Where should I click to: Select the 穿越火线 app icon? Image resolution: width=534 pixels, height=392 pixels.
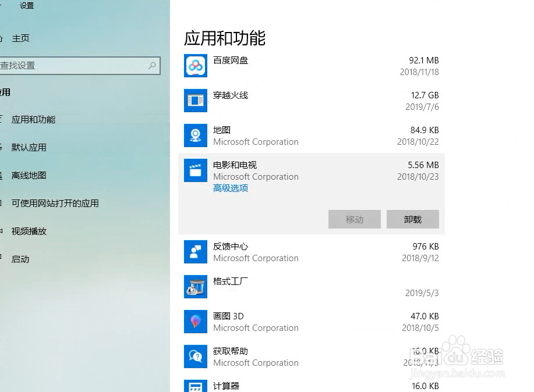click(196, 101)
